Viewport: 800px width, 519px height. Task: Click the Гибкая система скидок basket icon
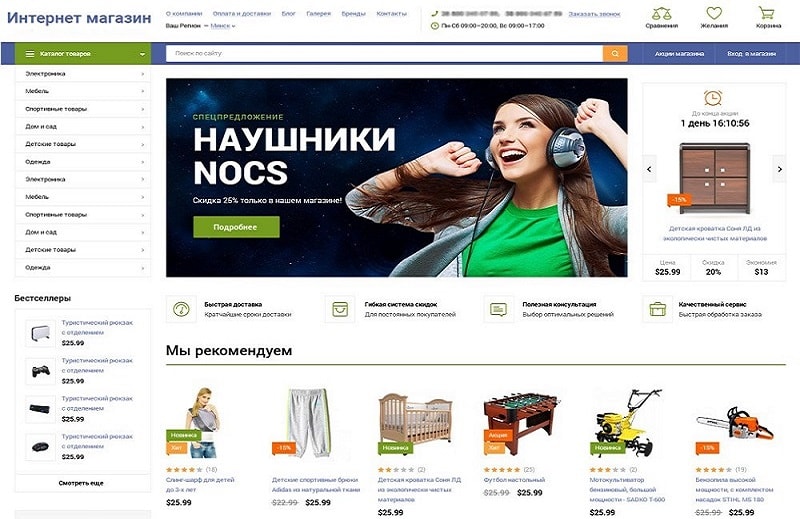point(340,309)
